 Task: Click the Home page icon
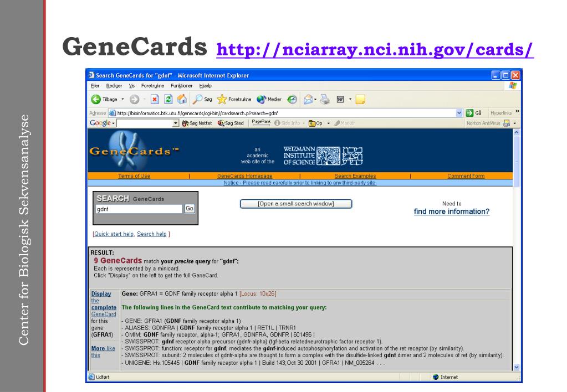(x=182, y=99)
